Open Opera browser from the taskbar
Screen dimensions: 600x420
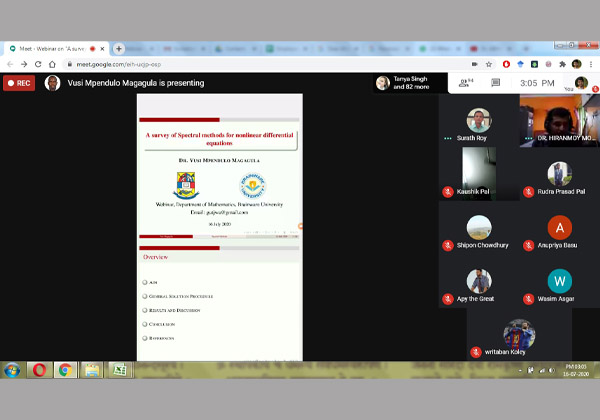coord(39,370)
